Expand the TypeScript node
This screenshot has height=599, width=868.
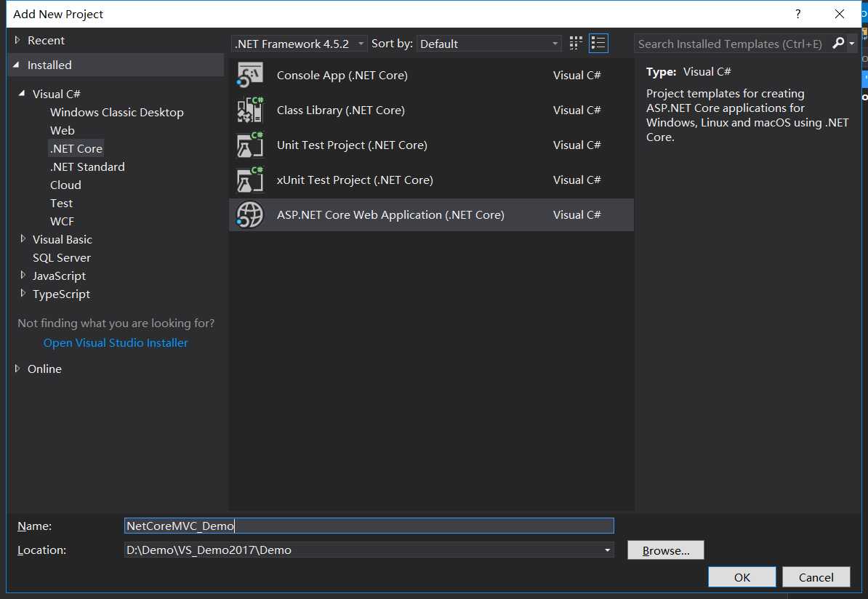pyautogui.click(x=23, y=293)
